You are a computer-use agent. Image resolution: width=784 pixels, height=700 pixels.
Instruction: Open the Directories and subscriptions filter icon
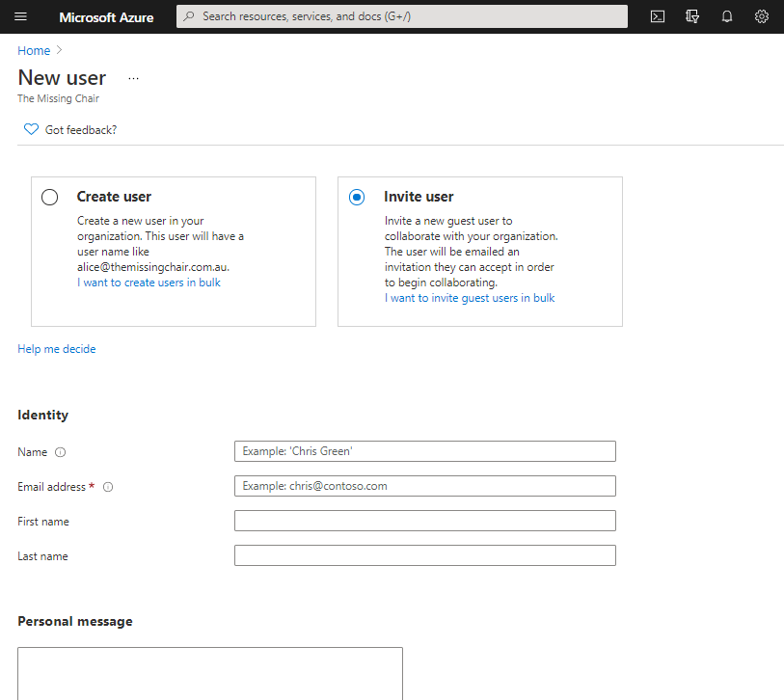tap(692, 16)
